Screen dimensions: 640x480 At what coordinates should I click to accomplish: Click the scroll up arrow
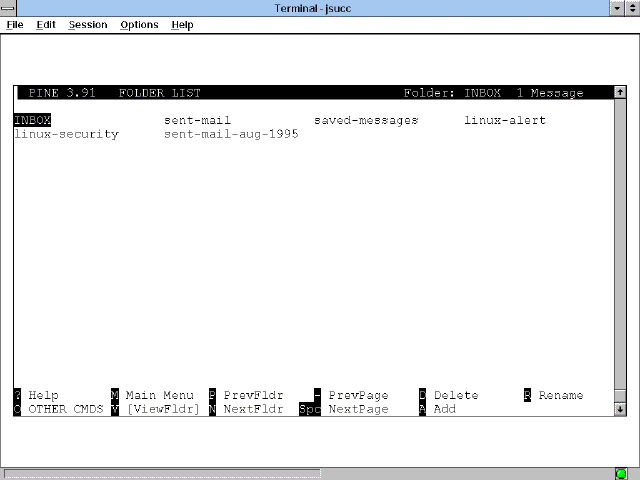pos(620,92)
